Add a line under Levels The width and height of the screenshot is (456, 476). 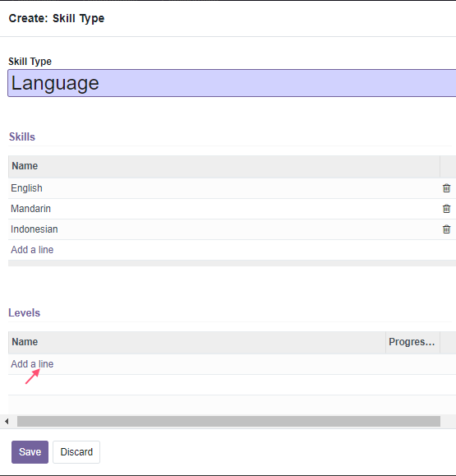[x=32, y=364]
